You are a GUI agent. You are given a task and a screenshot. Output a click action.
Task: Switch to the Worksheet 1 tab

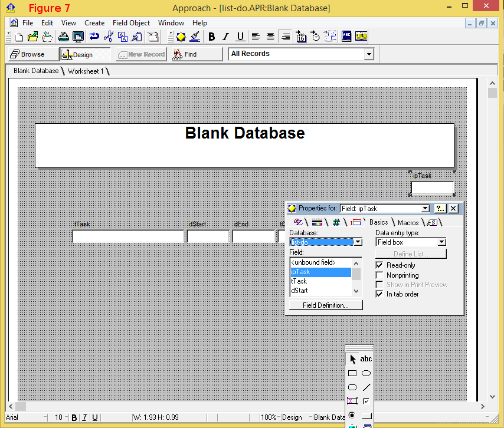[86, 71]
